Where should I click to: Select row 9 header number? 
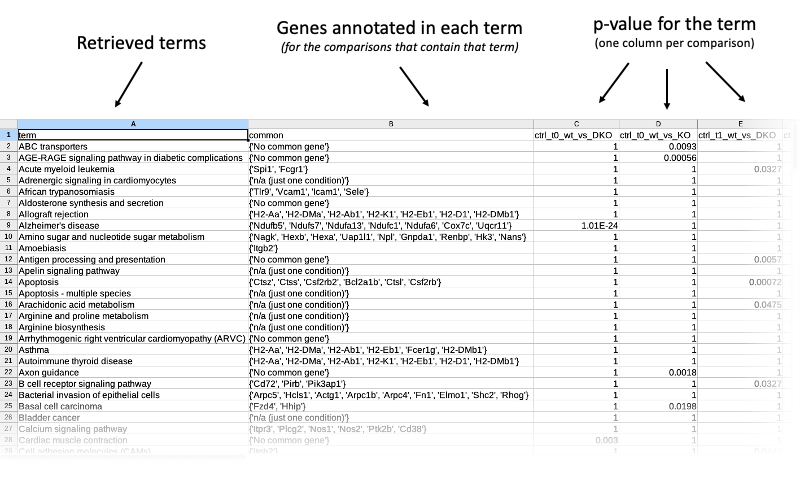coord(8,225)
